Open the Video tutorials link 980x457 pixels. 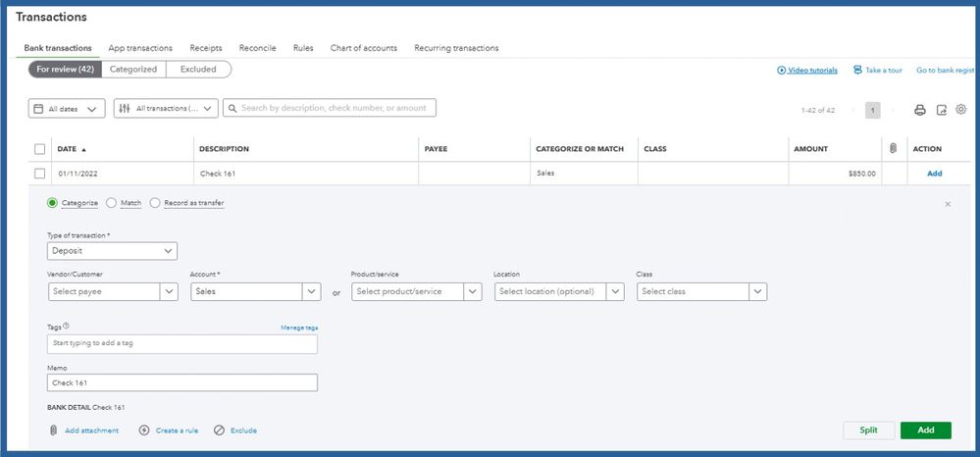click(812, 71)
